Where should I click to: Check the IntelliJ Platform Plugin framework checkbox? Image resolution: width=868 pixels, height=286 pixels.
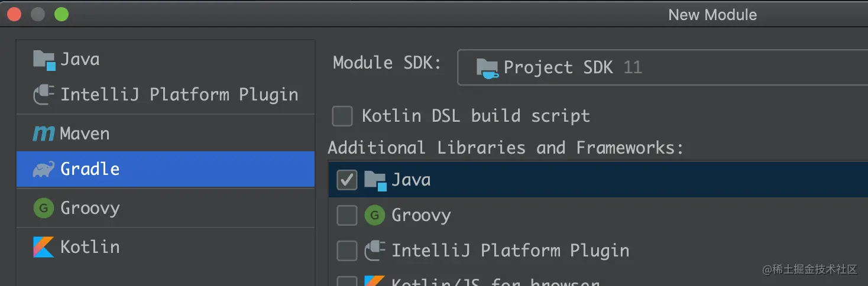click(347, 251)
